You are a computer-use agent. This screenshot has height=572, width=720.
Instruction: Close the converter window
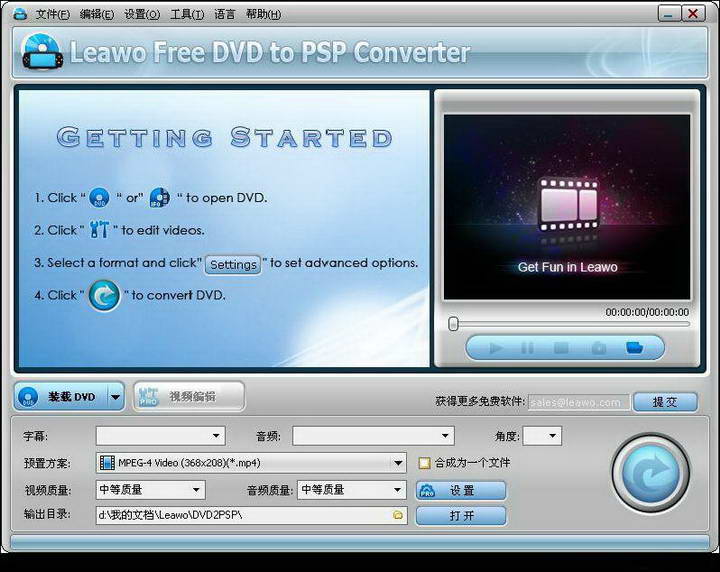point(693,13)
